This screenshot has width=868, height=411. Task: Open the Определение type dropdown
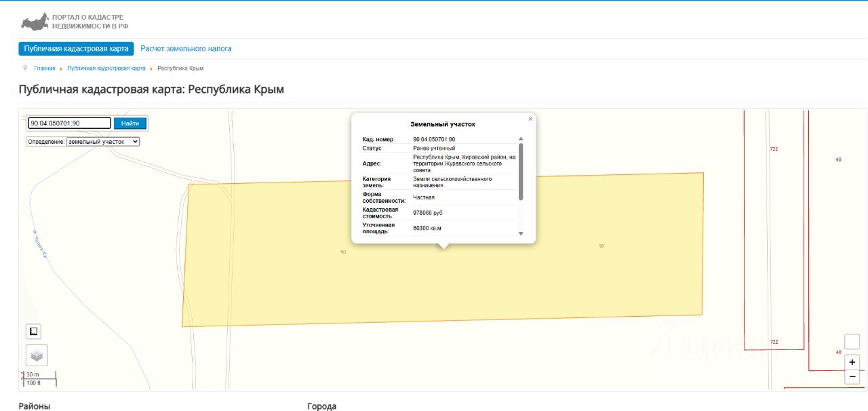103,142
